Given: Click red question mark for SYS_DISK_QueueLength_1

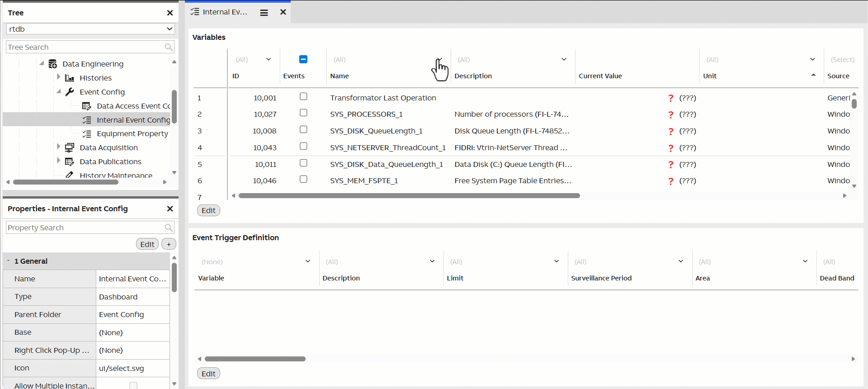Looking at the screenshot, I should pyautogui.click(x=671, y=131).
